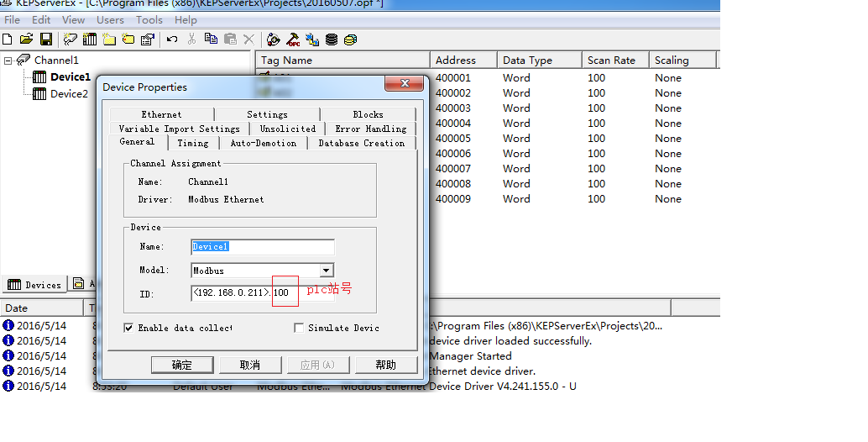Switch to the Error Handling tab
The image size is (868, 442).
click(x=371, y=129)
